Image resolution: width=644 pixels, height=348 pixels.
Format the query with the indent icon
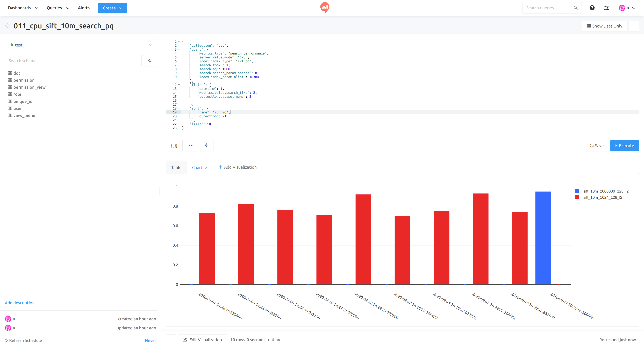[191, 145]
